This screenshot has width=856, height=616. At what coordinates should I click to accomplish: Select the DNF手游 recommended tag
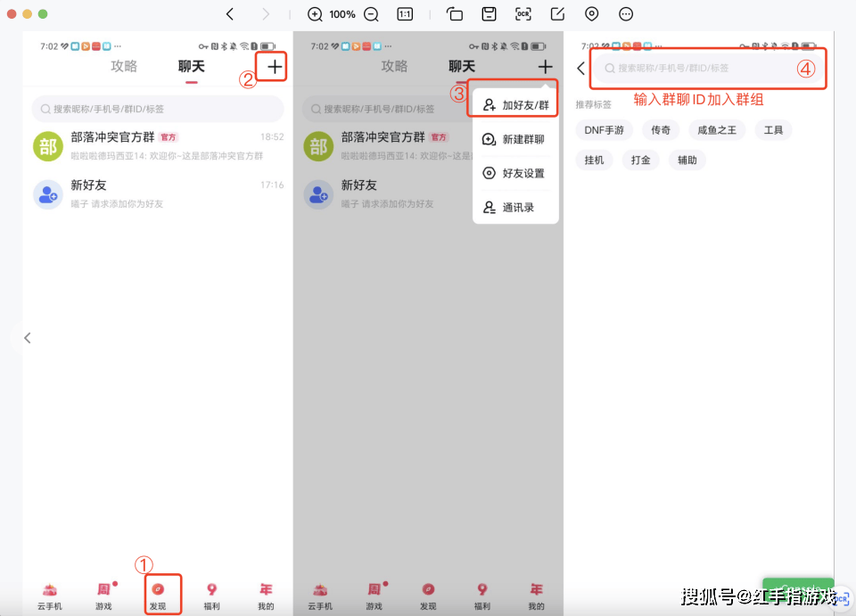tap(604, 130)
